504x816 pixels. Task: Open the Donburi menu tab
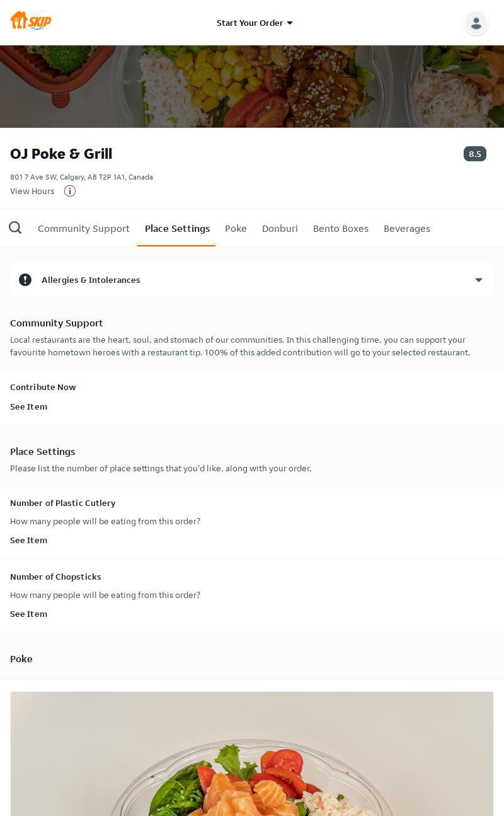point(280,228)
